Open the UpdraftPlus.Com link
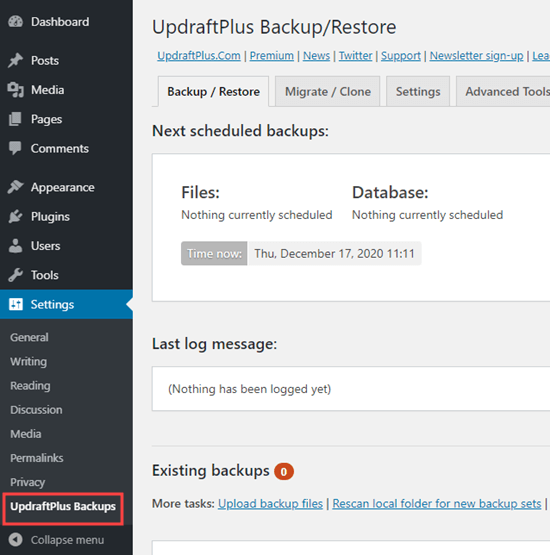This screenshot has height=555, width=550. [199, 56]
